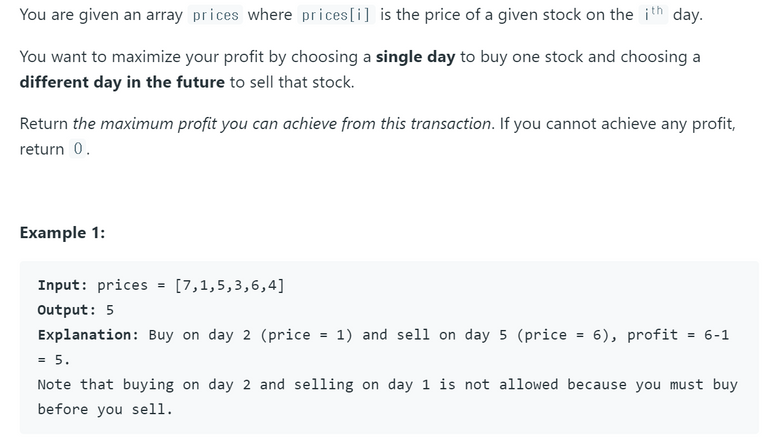768x445 pixels.
Task: Click 'profit = 6-1' in the explanation
Action: click(x=678, y=335)
